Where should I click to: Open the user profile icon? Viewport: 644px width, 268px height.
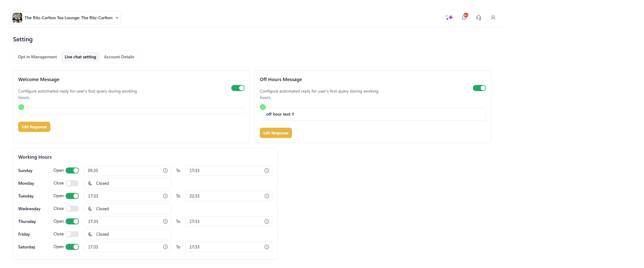pos(493,18)
